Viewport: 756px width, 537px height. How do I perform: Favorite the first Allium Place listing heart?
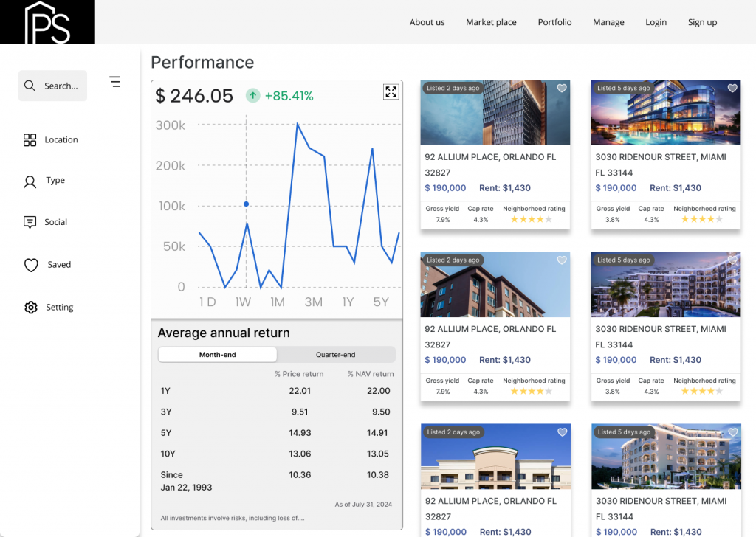click(561, 89)
